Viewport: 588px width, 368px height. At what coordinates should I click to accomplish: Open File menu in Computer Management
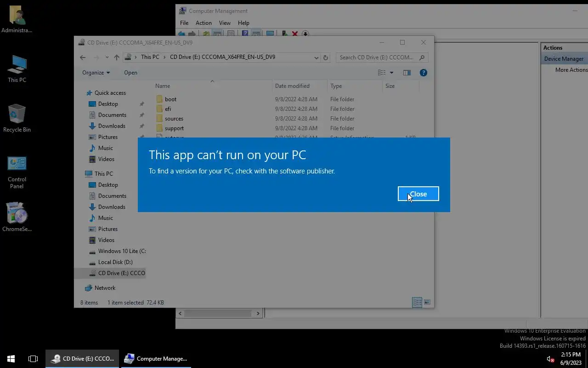(x=184, y=23)
